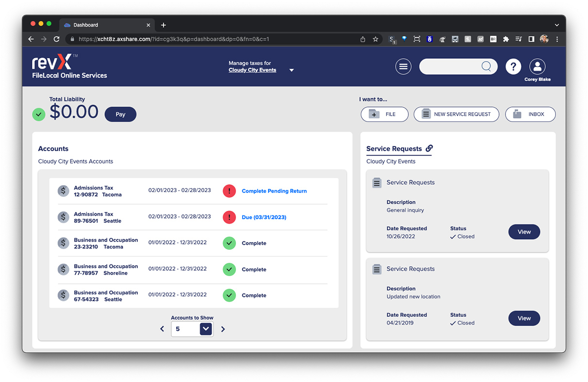This screenshot has width=588, height=382.
Task: Open Corey Blake user profile icon
Action: click(538, 67)
